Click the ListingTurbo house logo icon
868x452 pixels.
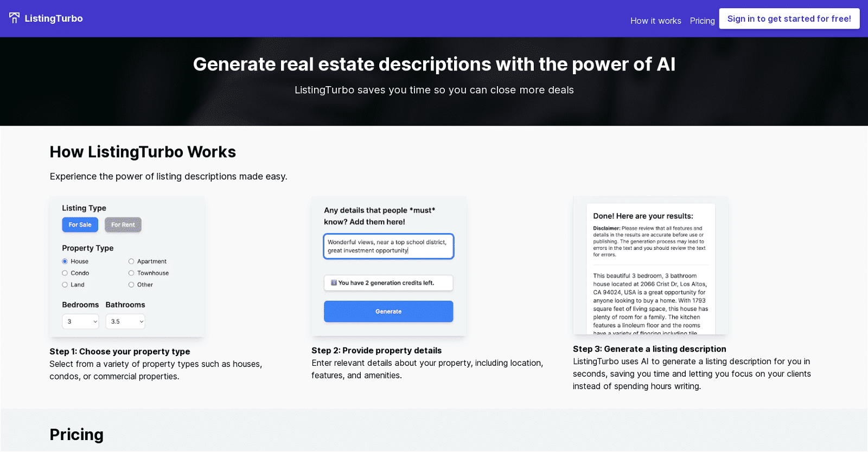(15, 18)
